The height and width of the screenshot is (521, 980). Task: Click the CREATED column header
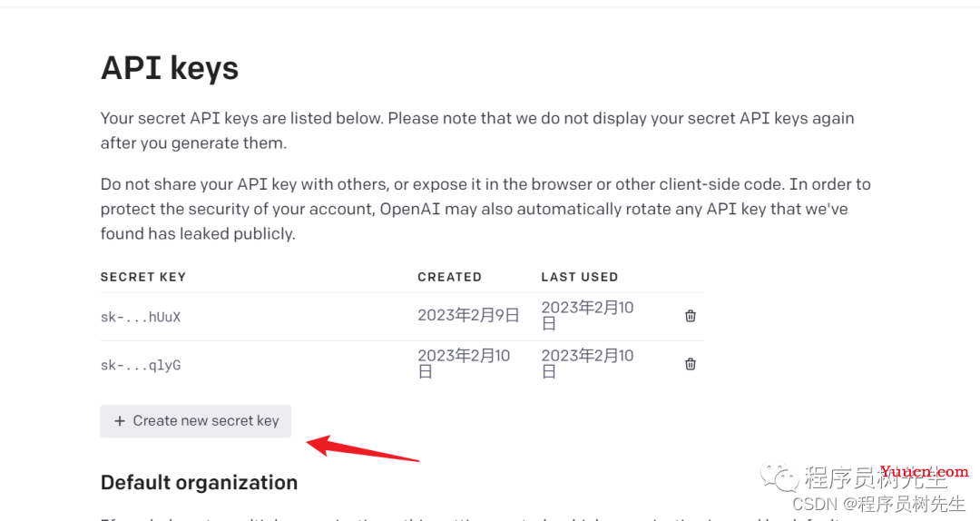(449, 277)
